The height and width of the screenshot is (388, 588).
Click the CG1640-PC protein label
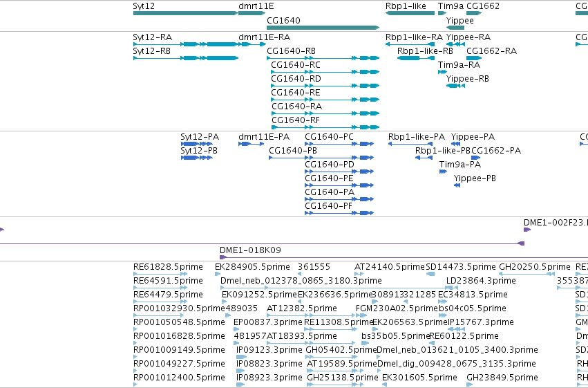pyautogui.click(x=330, y=137)
